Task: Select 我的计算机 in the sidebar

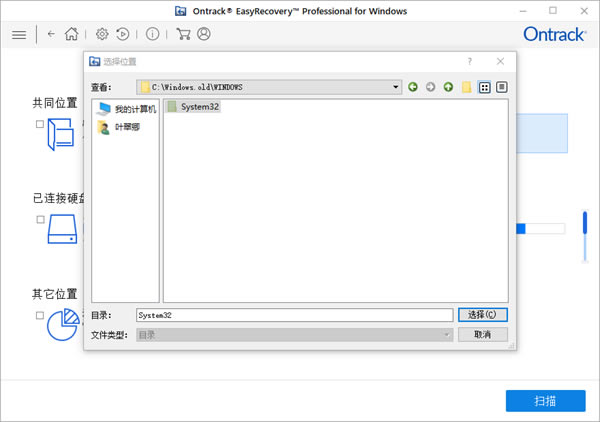Action: (126, 109)
